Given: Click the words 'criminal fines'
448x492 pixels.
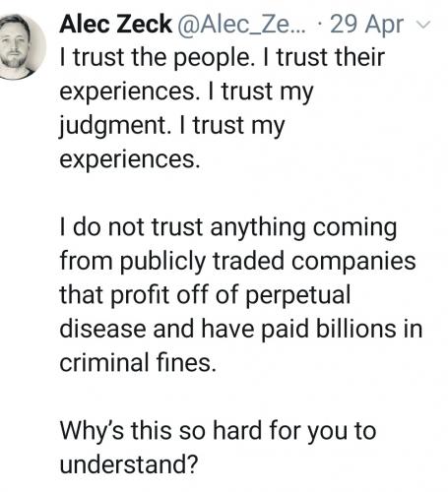Looking at the screenshot, I should [138, 362].
